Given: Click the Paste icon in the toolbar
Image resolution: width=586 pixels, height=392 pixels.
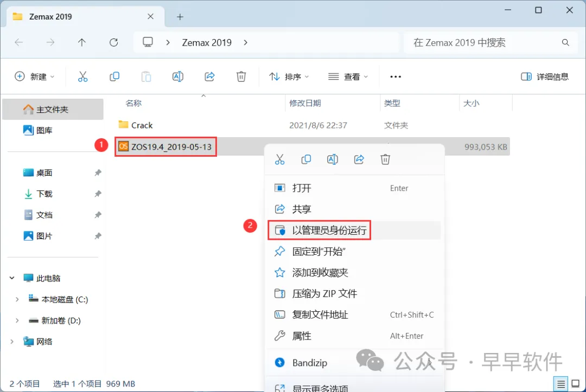Looking at the screenshot, I should pos(146,76).
